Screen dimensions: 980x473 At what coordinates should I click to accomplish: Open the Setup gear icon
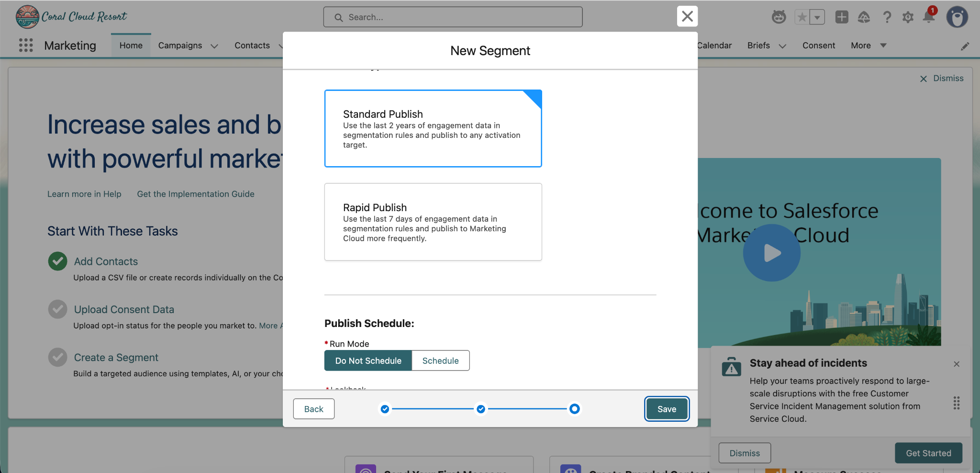click(908, 17)
